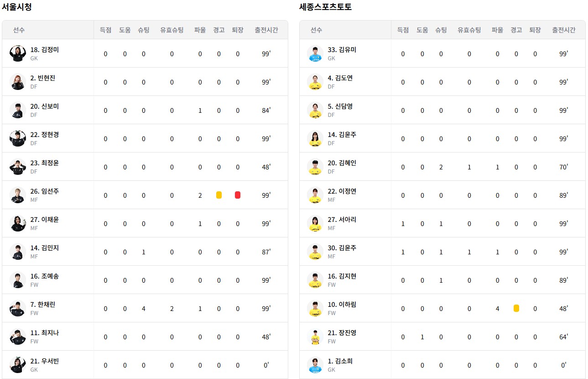Click player name 2. 빈현진
588x379 pixels.
click(43, 78)
